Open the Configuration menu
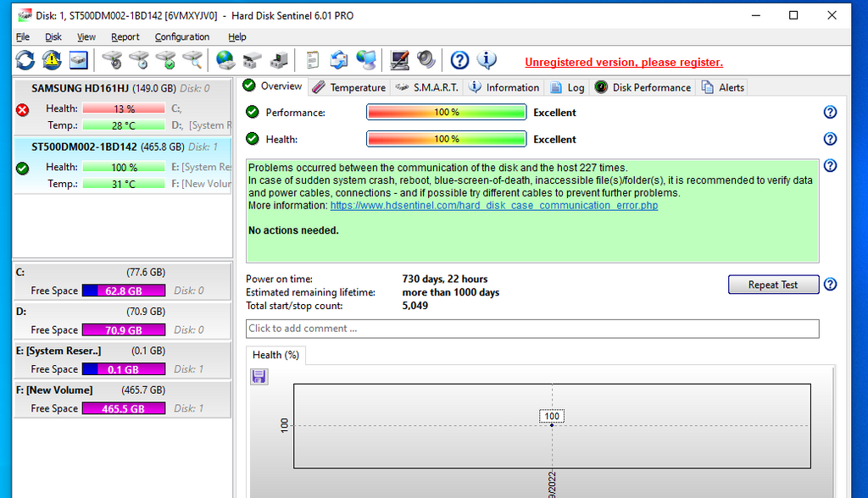The image size is (868, 498). pyautogui.click(x=182, y=37)
